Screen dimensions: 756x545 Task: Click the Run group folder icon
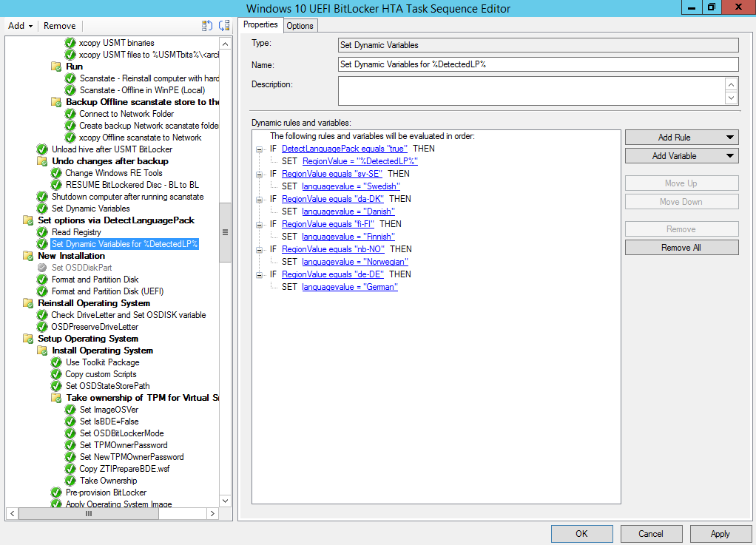point(56,67)
